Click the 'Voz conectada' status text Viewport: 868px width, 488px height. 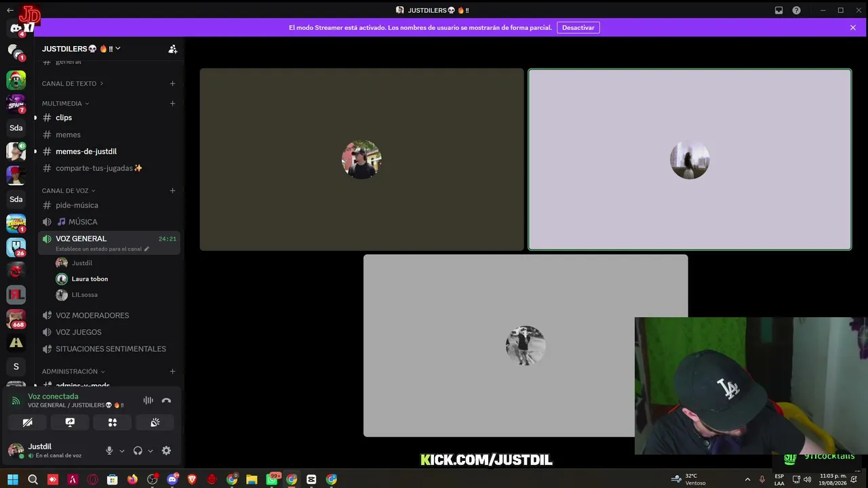pos(53,396)
